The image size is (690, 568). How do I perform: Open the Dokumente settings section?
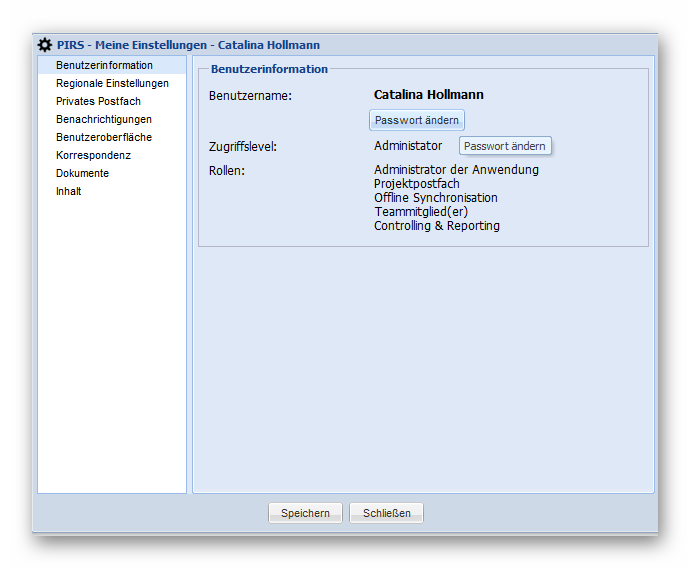[82, 173]
